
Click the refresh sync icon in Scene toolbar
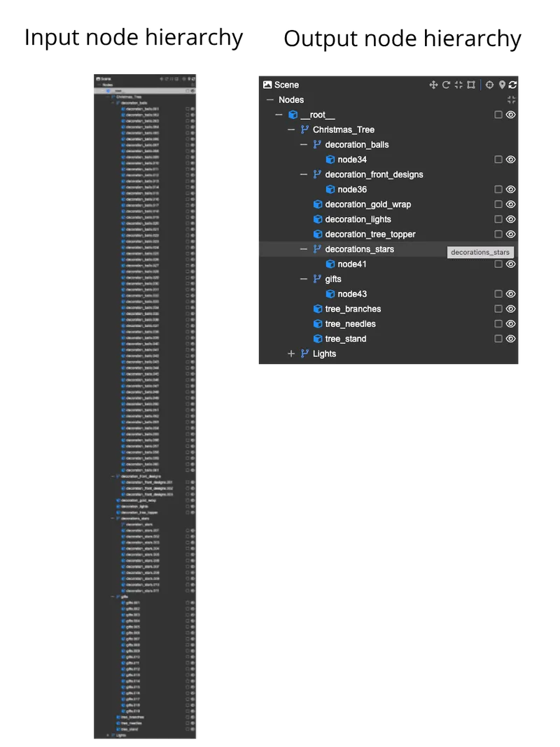pyautogui.click(x=513, y=85)
